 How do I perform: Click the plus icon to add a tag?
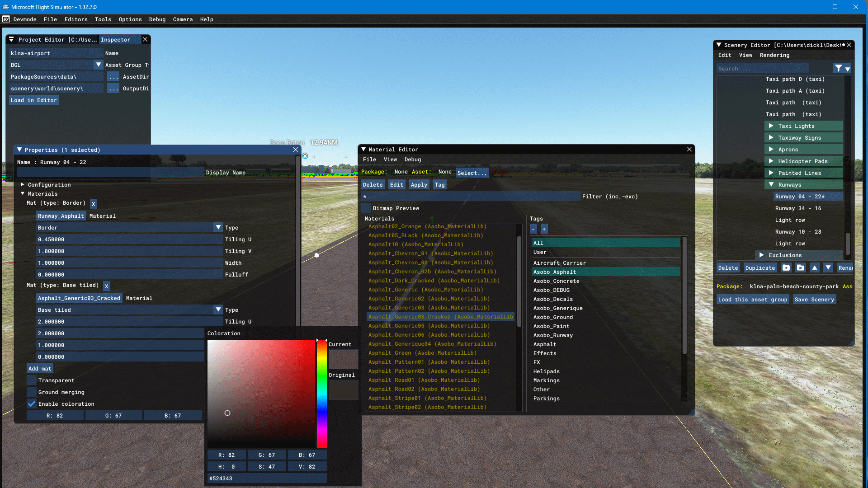544,229
